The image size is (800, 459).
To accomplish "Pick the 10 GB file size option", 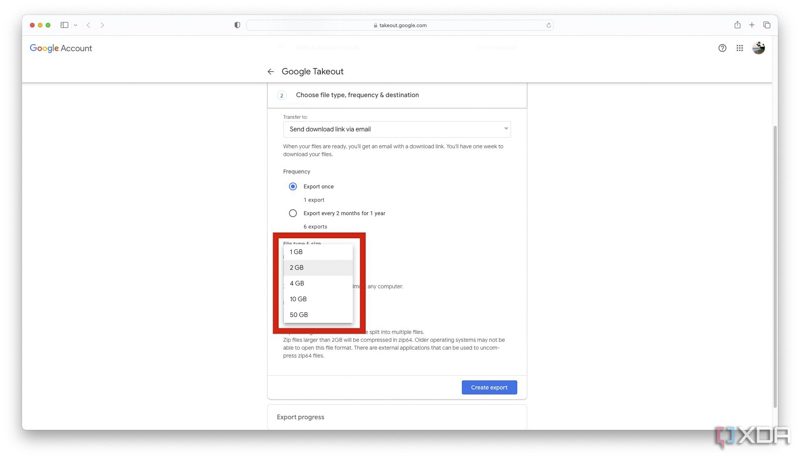I will coord(298,299).
